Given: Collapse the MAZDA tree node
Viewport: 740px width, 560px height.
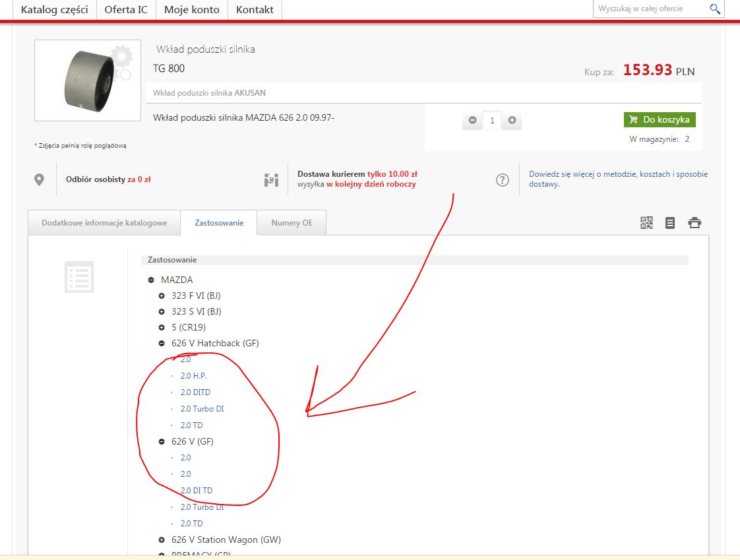Looking at the screenshot, I should pyautogui.click(x=152, y=280).
